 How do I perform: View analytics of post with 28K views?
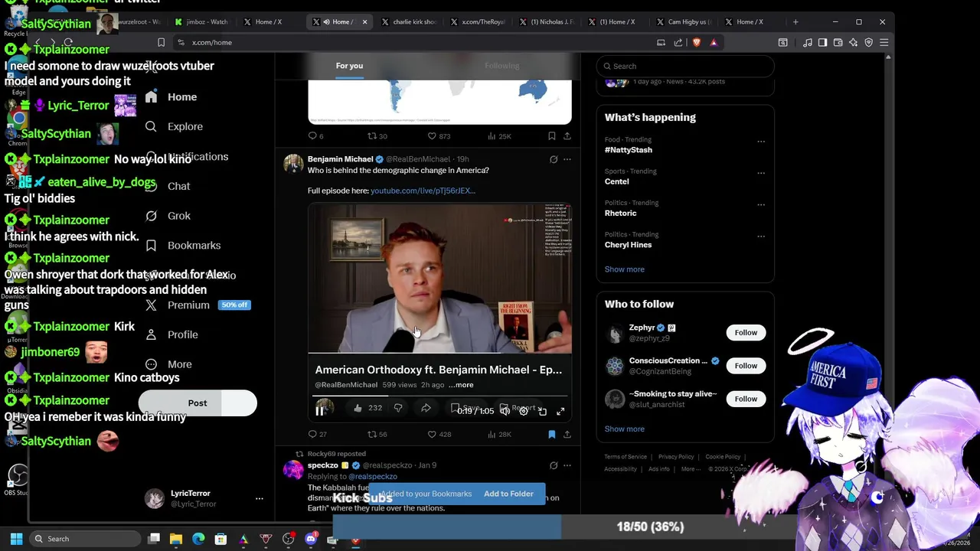coord(498,435)
